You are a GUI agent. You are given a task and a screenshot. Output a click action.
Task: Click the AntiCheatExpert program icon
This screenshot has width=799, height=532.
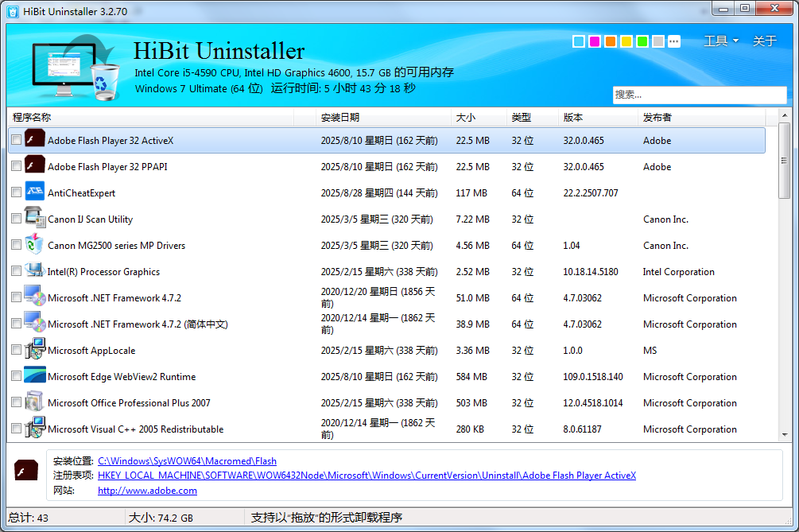coord(34,192)
